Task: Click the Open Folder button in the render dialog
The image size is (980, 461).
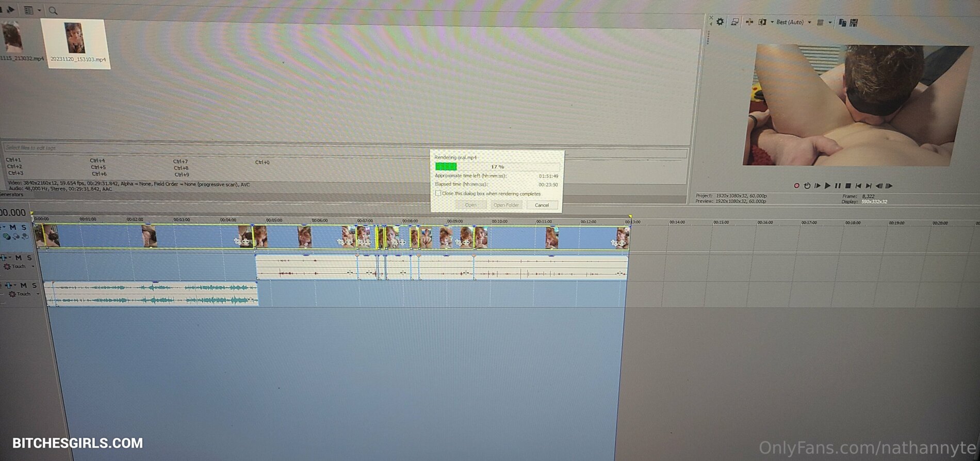Action: pos(506,205)
